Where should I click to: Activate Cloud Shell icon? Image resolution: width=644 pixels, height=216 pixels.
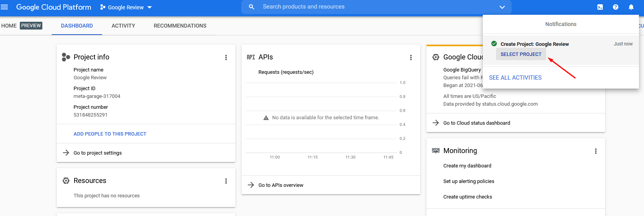pyautogui.click(x=600, y=7)
